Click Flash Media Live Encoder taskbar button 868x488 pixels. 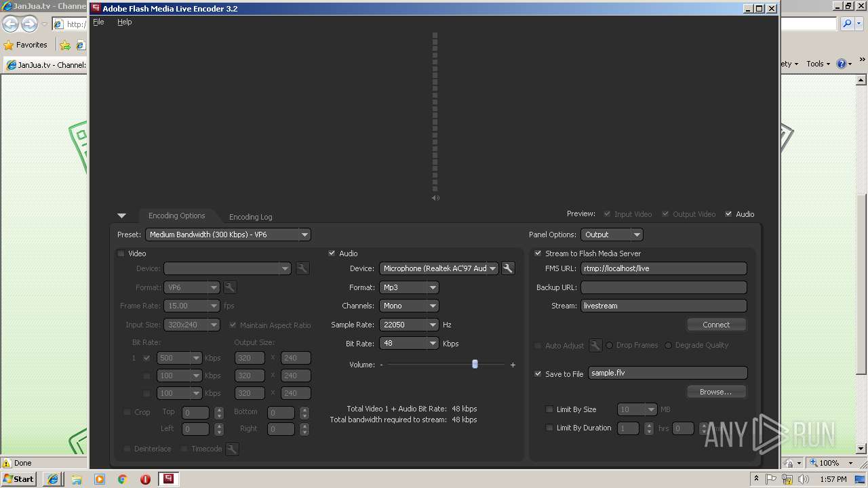[x=167, y=479]
